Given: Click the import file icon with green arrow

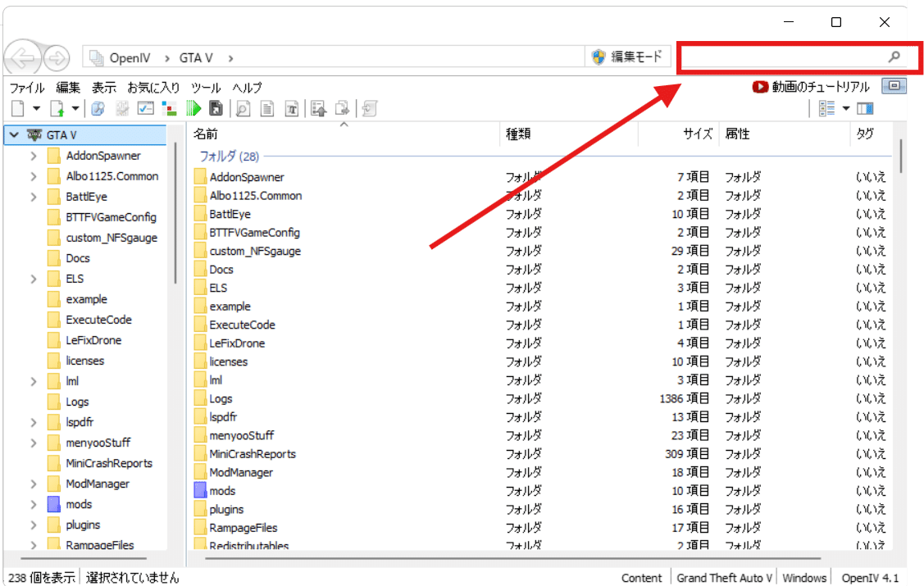Looking at the screenshot, I should point(57,109).
